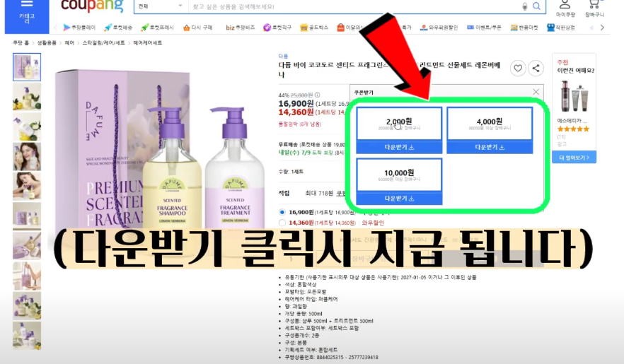The image size is (624, 364).
Task: Close the 쿠폰받기 coupon popup
Action: tap(536, 92)
